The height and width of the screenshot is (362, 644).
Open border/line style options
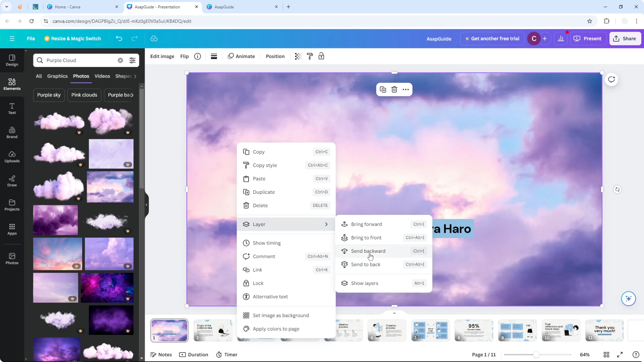214,56
